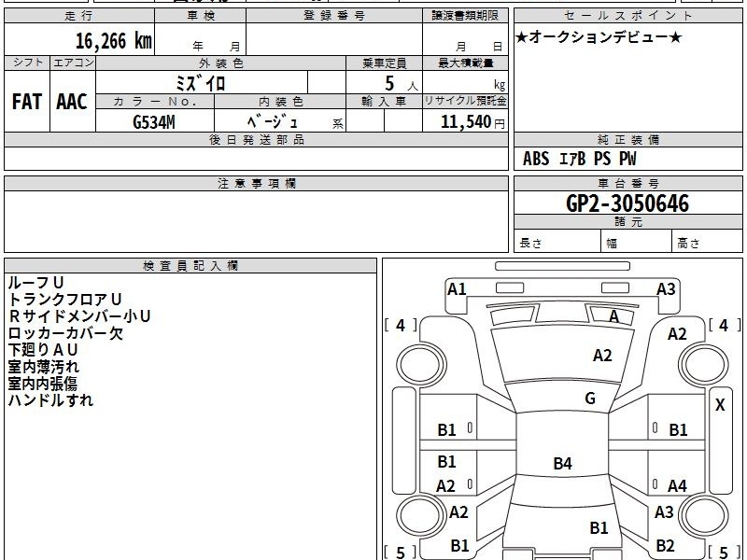Click the エアコン header label
The image size is (747, 560).
coord(73,63)
